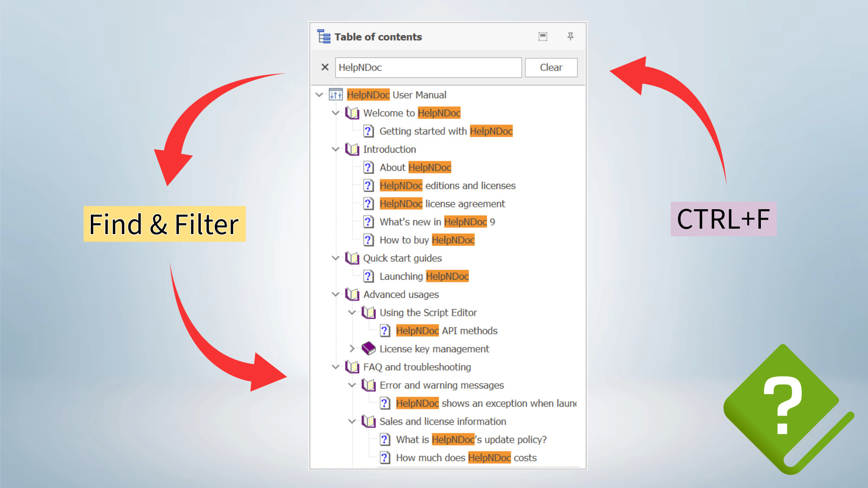This screenshot has height=488, width=868.
Task: Click the Table of contents tree icon
Action: tap(324, 37)
